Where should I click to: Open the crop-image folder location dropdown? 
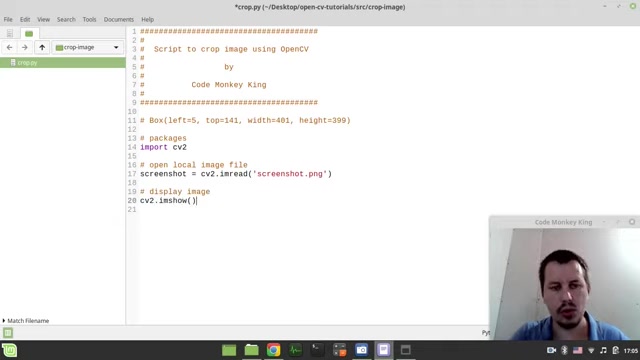coord(87,47)
